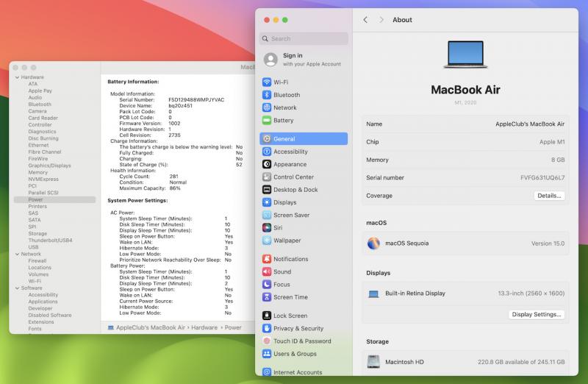
Task: Collapse the Hardware tree section
Action: [x=17, y=77]
